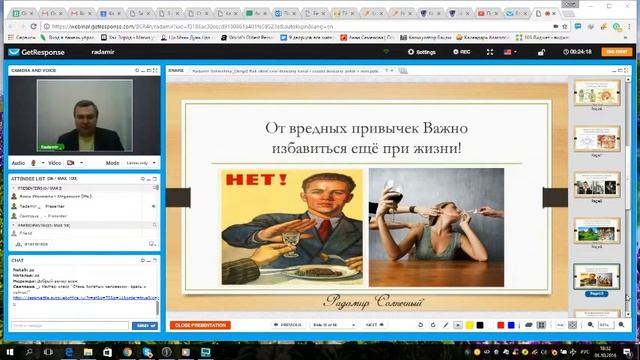Image resolution: width=640 pixels, height=360 pixels.
Task: Click the chat message input field
Action: 70,326
